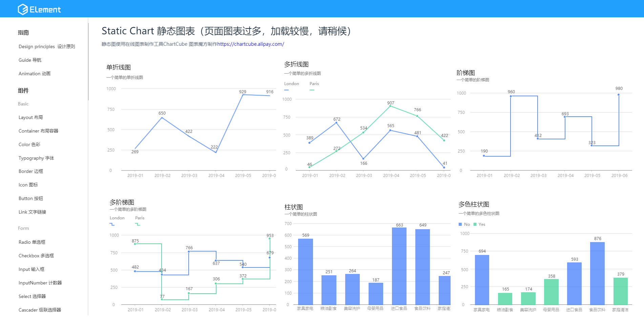
Task: Open Input 输入框 sidebar item
Action: (32, 269)
